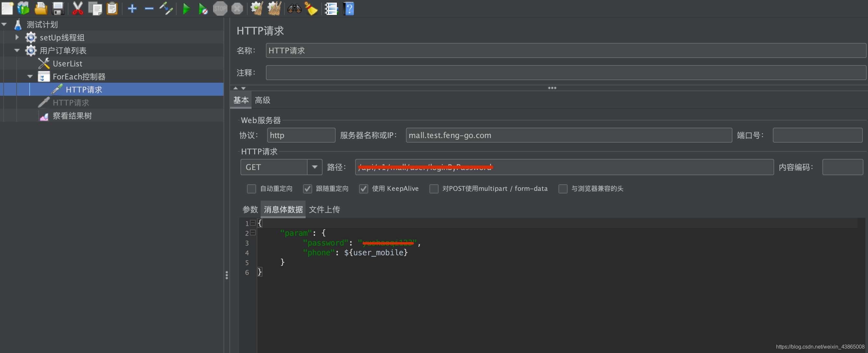The image size is (868, 353).
Task: Click the 名称 input field
Action: coord(565,50)
